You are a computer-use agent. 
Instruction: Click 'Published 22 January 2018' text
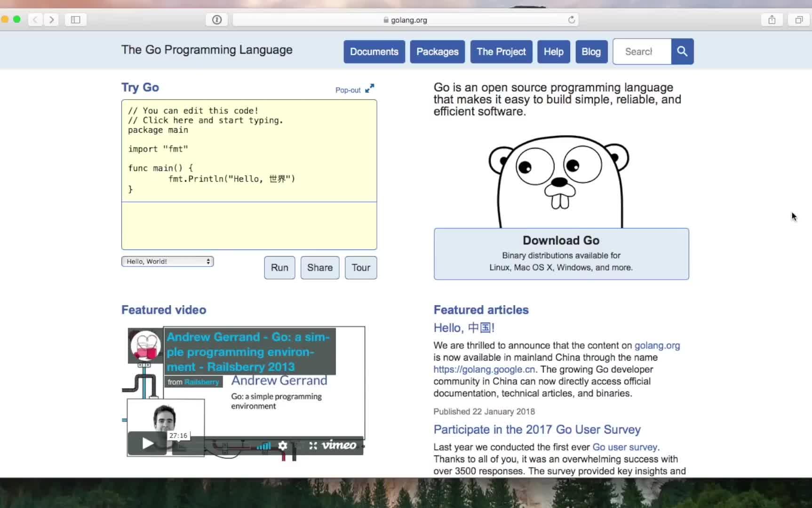click(x=484, y=411)
